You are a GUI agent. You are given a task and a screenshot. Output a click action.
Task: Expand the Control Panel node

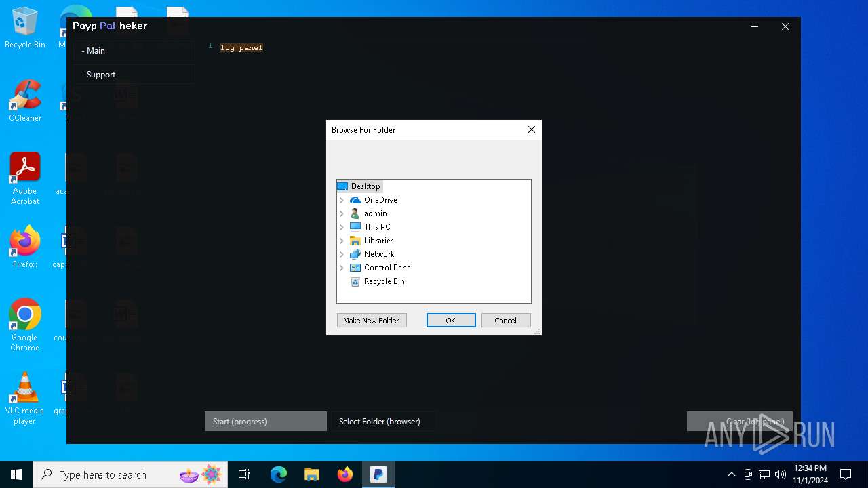tap(342, 268)
